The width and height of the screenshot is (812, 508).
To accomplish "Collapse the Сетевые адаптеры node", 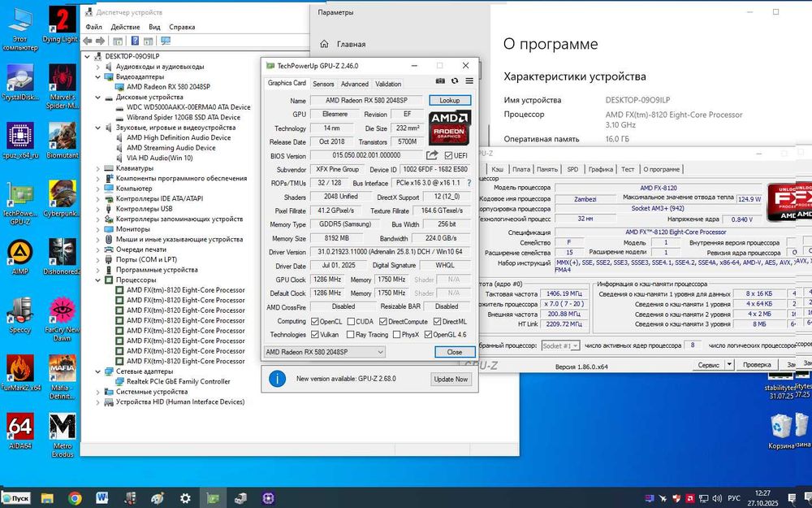I will point(98,371).
